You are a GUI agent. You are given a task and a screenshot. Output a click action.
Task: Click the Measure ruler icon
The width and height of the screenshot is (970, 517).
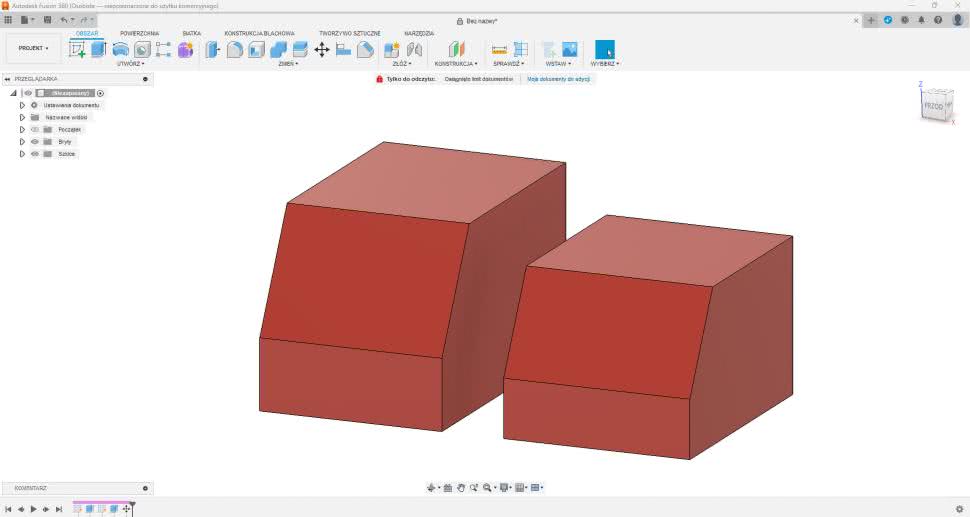click(499, 49)
